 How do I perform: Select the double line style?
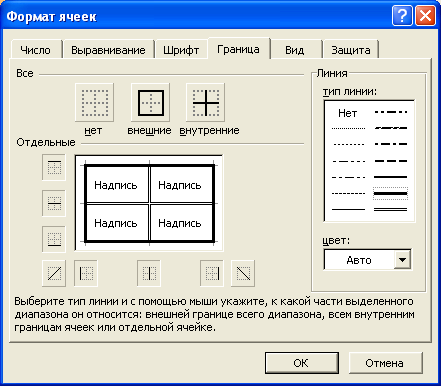pos(391,209)
